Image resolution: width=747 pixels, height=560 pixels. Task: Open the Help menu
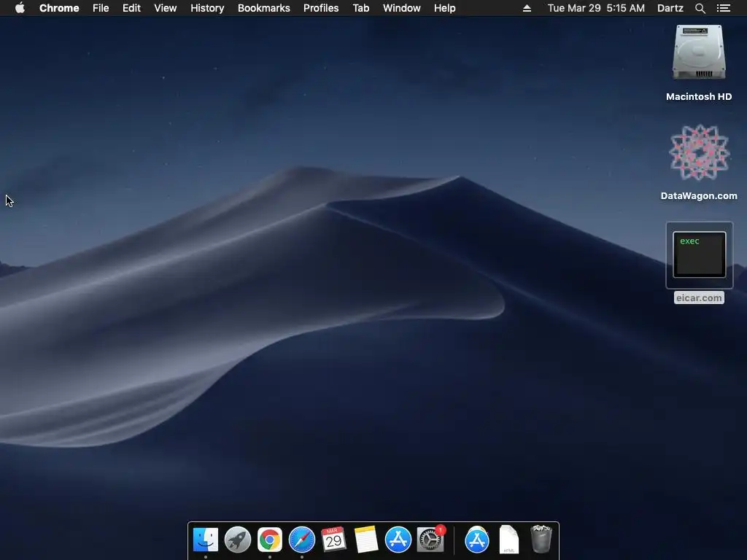tap(444, 8)
